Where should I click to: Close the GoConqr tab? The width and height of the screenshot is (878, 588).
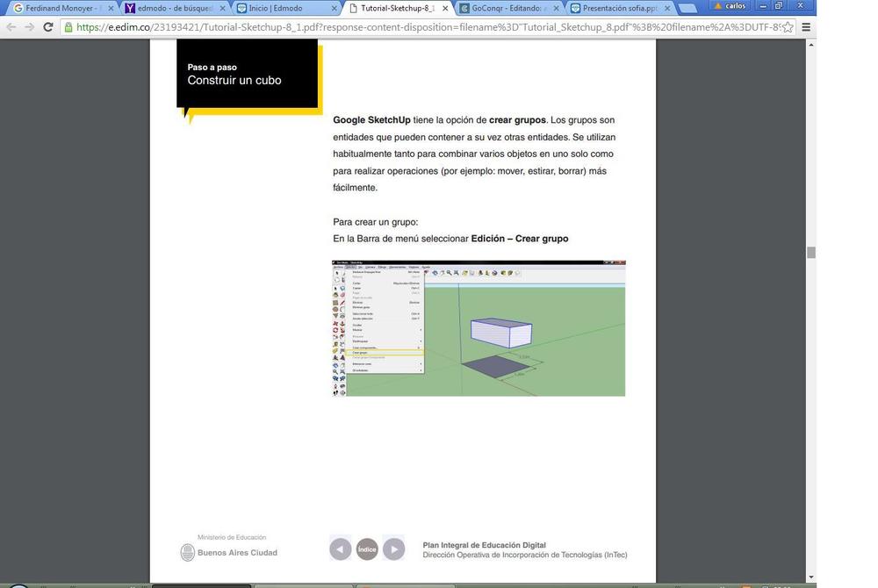click(556, 9)
